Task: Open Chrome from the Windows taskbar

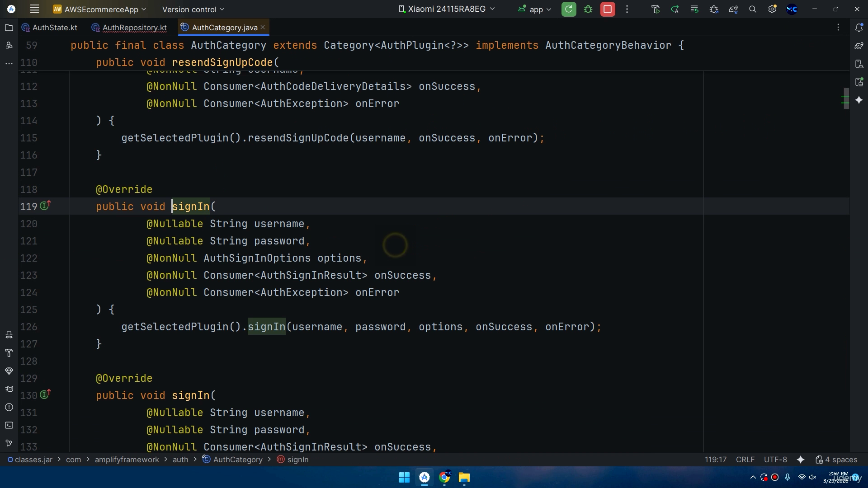Action: [x=444, y=477]
